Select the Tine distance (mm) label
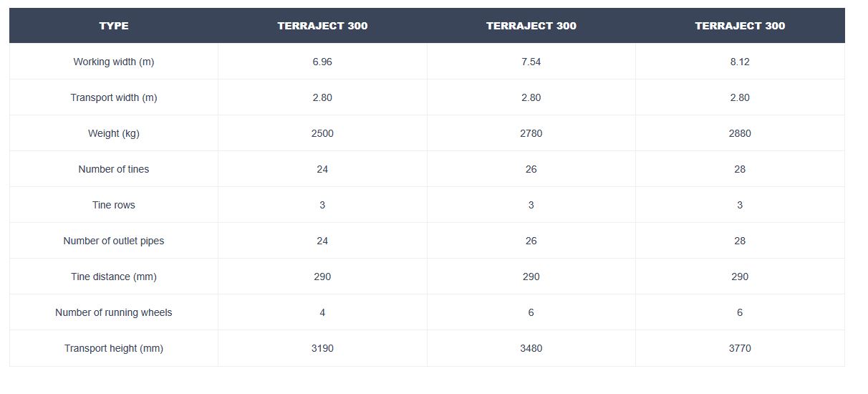The height and width of the screenshot is (394, 868). [114, 277]
